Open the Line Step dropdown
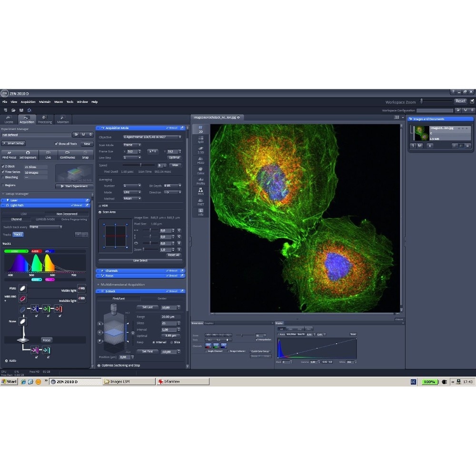Viewport: 476px width, 476px height. [132, 158]
